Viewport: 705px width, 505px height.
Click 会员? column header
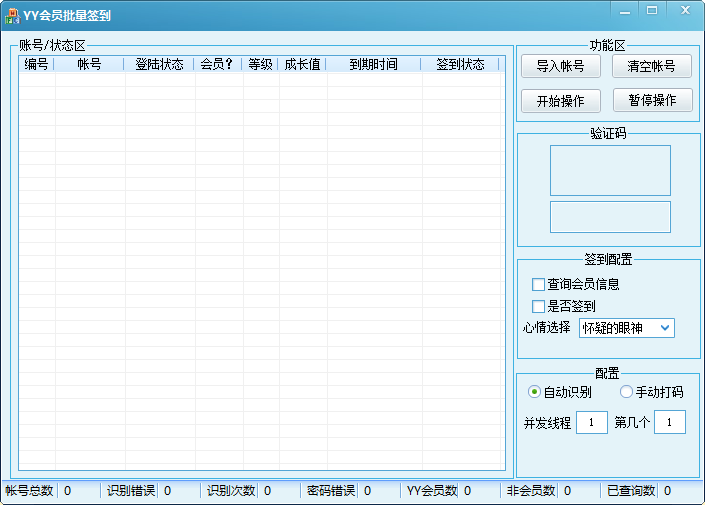tap(218, 64)
